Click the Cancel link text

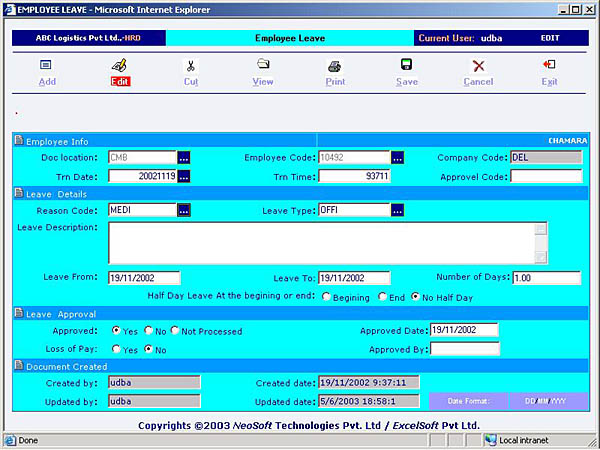[x=478, y=82]
